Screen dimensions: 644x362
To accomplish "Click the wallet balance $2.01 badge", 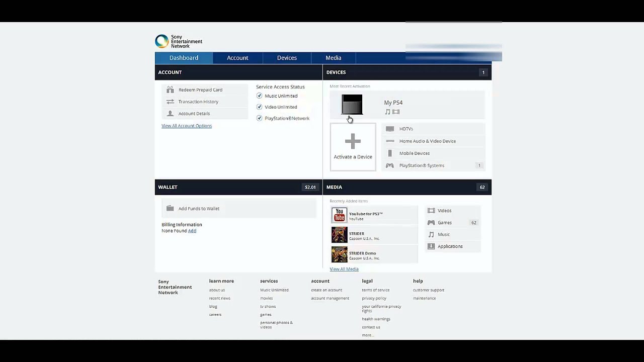I will [x=310, y=187].
